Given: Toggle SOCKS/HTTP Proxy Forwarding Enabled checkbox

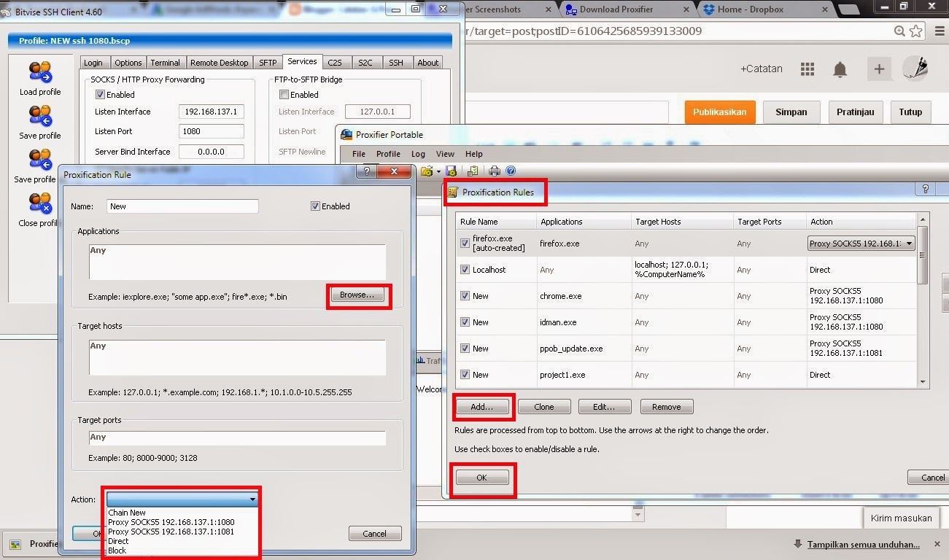Looking at the screenshot, I should point(100,95).
